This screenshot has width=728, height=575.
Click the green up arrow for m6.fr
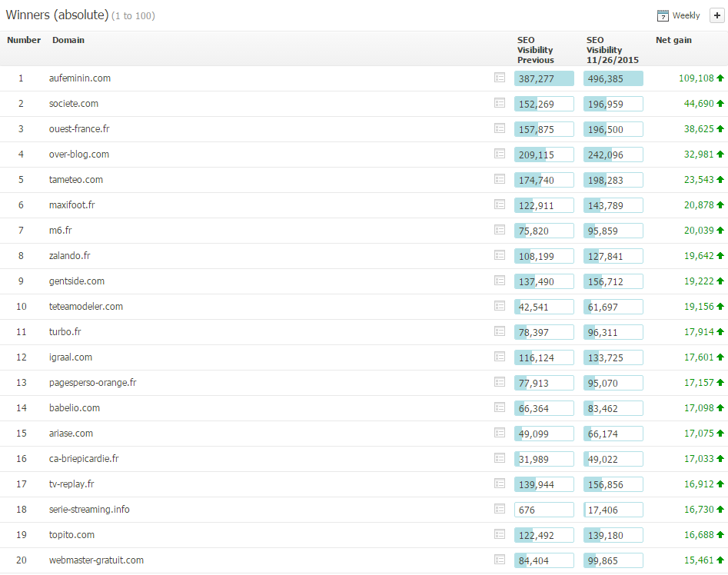(720, 230)
